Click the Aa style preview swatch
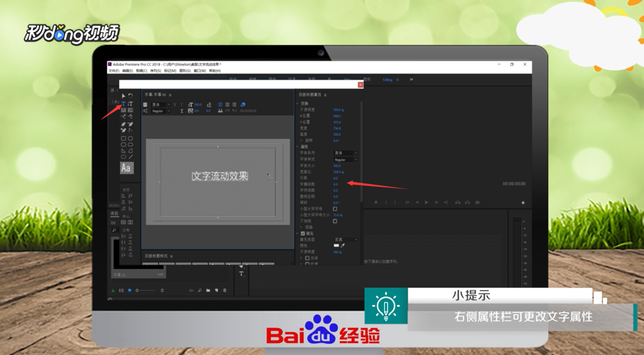 (x=127, y=168)
